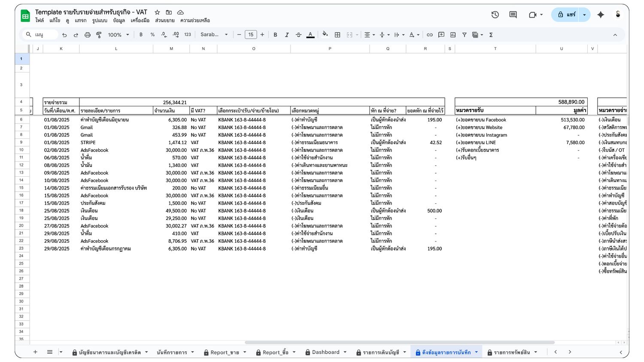Click the insert link icon
The height and width of the screenshot is (362, 644).
429,35
